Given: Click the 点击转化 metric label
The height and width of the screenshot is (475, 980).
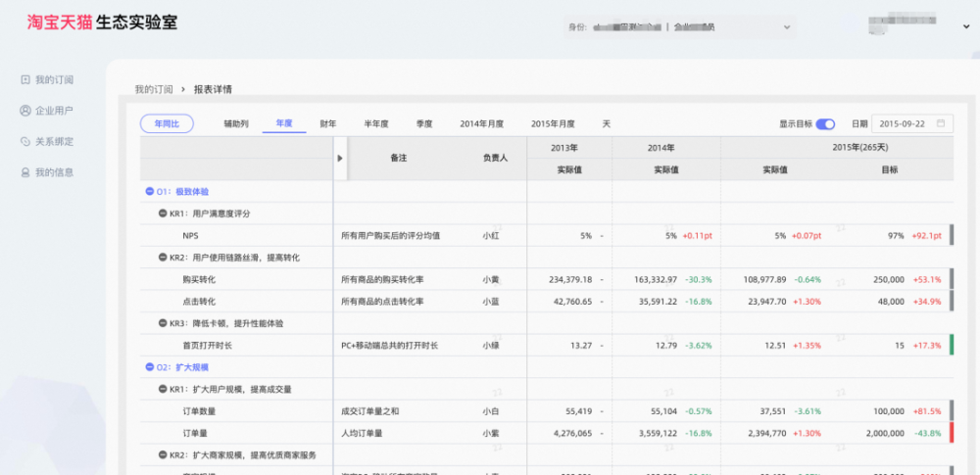Looking at the screenshot, I should 199,302.
